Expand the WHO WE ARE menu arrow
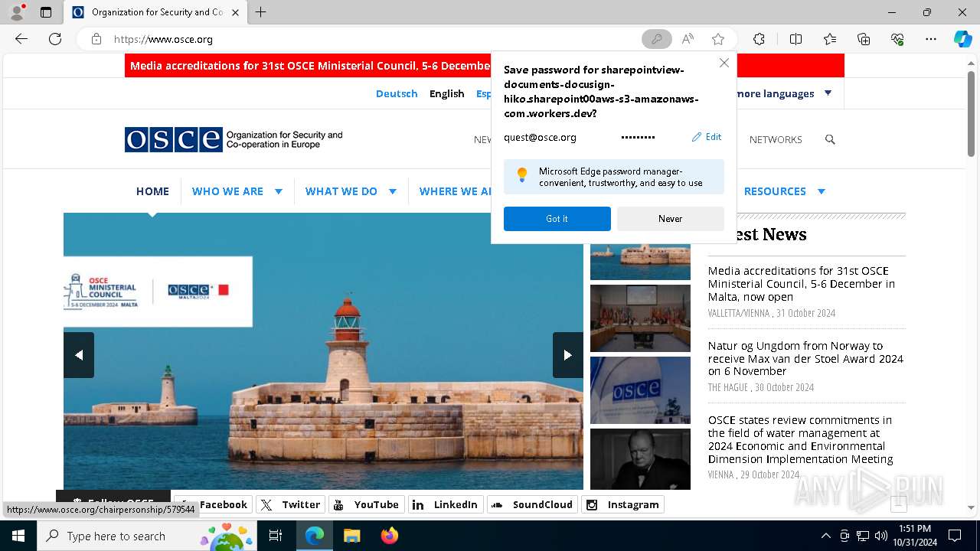Viewport: 980px width, 551px height. coord(279,191)
